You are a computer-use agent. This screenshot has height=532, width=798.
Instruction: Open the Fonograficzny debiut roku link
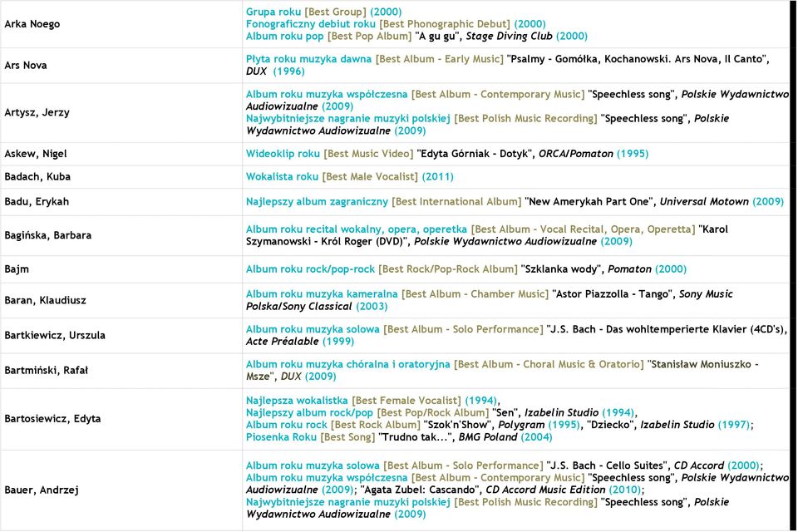[x=310, y=24]
